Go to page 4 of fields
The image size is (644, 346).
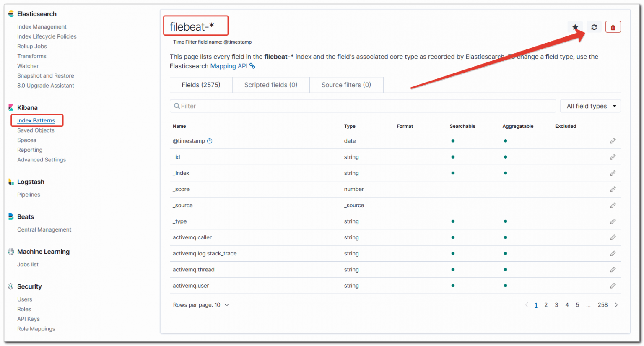click(x=567, y=305)
